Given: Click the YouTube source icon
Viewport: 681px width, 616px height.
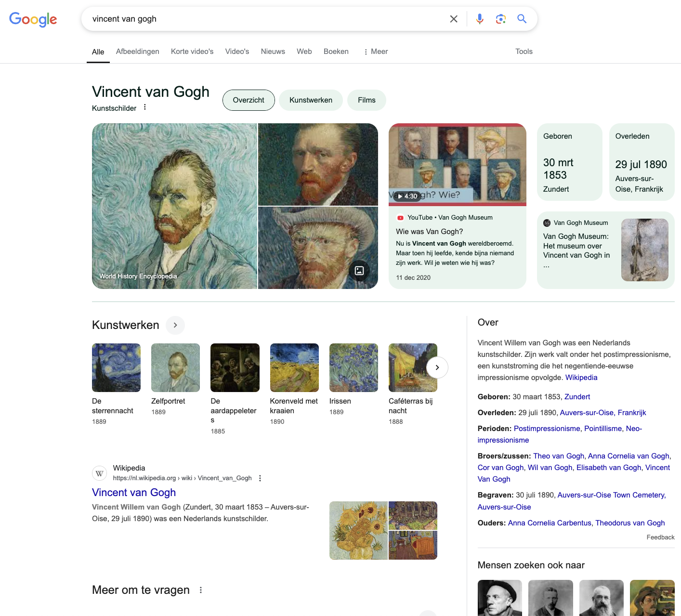Looking at the screenshot, I should 400,218.
